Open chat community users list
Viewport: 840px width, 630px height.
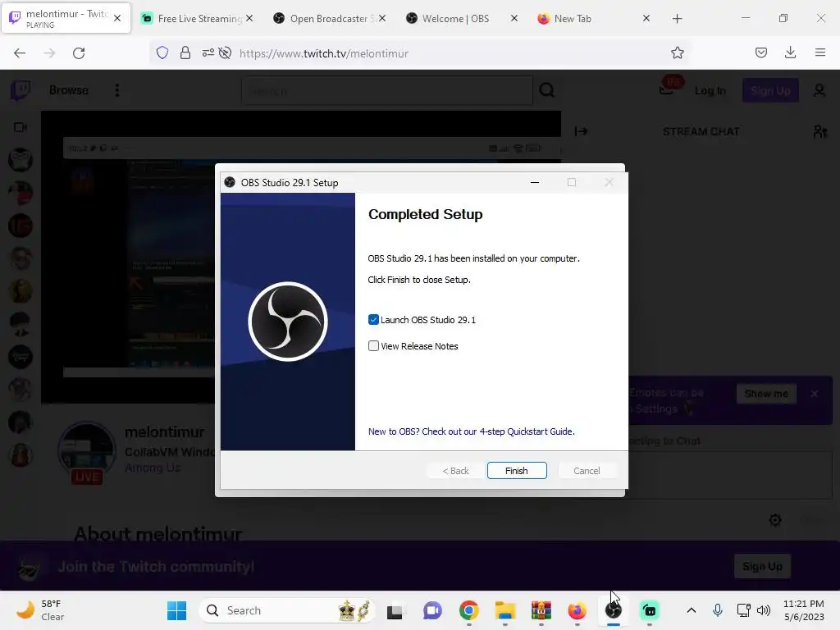pos(820,131)
